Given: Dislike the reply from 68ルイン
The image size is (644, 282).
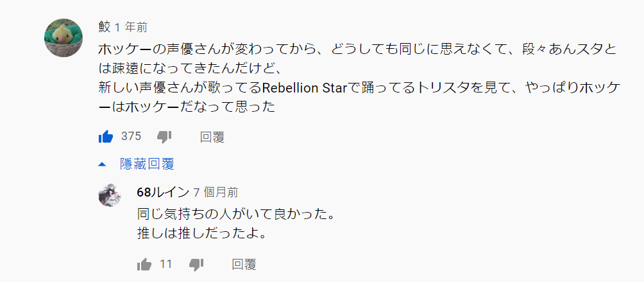Looking at the screenshot, I should [196, 265].
